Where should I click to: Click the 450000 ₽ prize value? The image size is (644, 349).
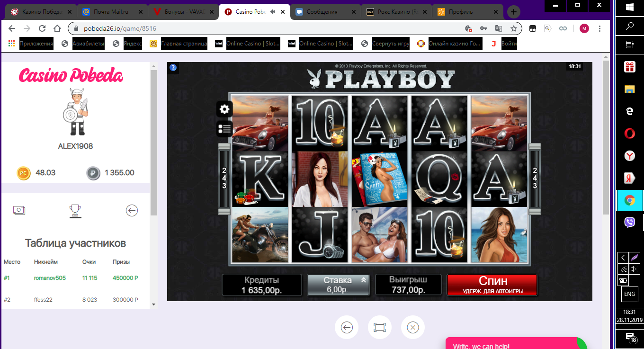point(125,278)
